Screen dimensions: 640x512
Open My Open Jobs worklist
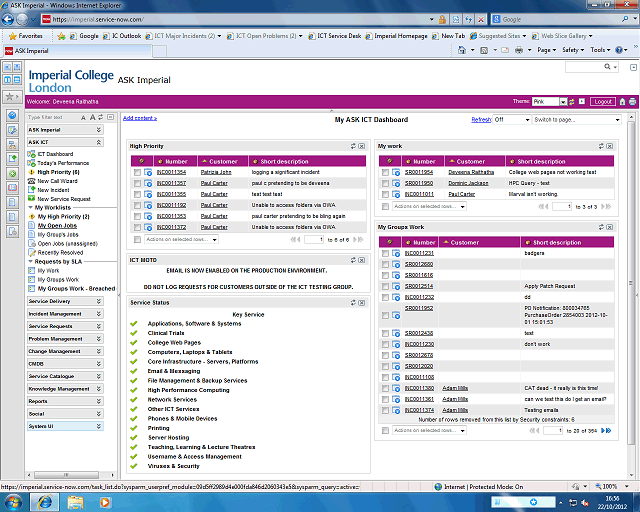[x=56, y=225]
